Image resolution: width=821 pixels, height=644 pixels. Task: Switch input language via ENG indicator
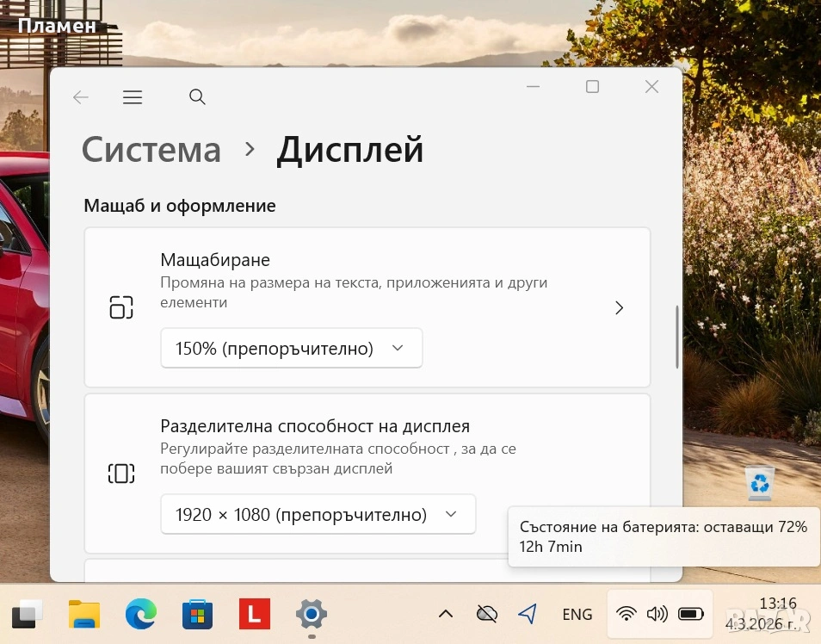(577, 614)
